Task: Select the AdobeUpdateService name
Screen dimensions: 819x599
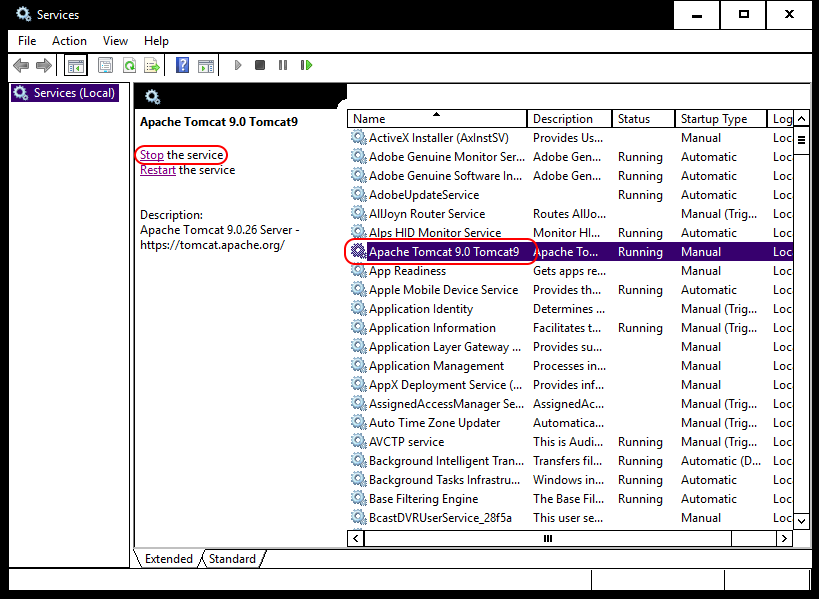Action: (x=424, y=195)
